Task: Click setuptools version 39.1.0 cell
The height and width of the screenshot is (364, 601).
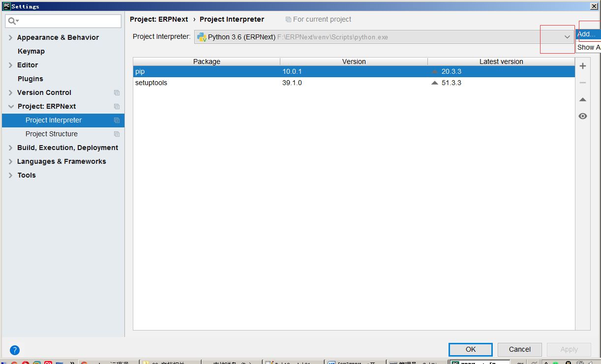Action: 292,83
